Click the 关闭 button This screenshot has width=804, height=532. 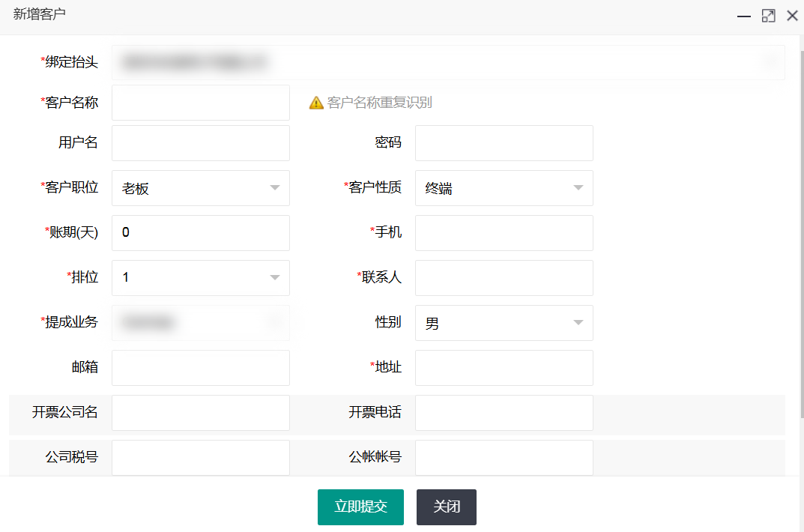[446, 507]
